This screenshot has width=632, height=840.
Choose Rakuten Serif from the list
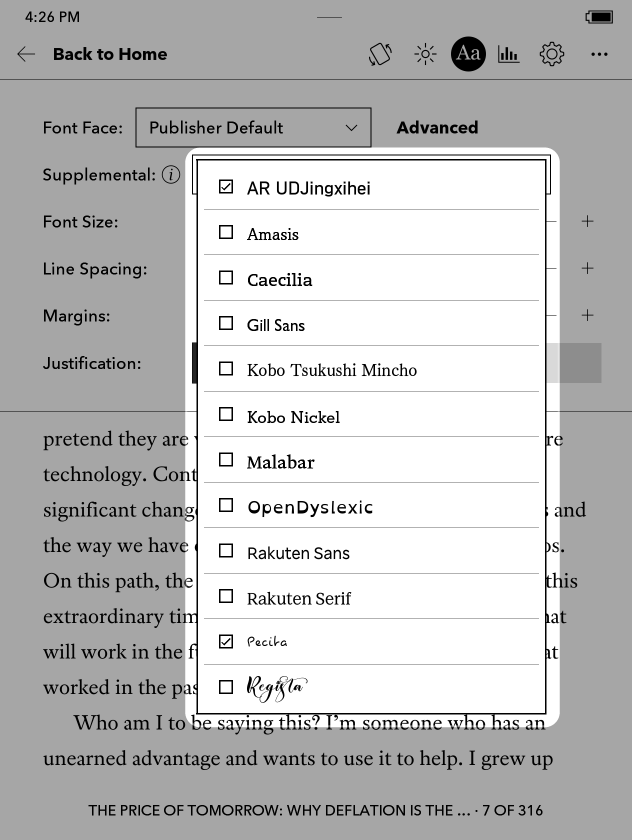(x=299, y=598)
